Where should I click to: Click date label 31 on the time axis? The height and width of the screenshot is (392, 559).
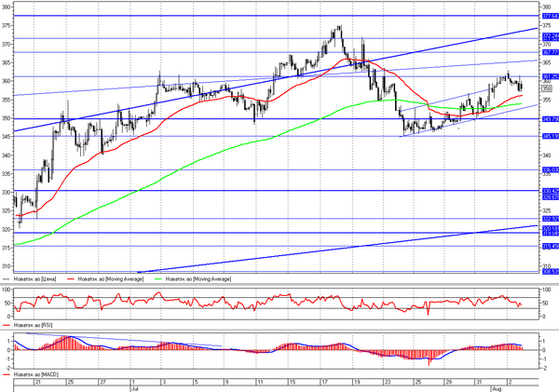pyautogui.click(x=479, y=382)
